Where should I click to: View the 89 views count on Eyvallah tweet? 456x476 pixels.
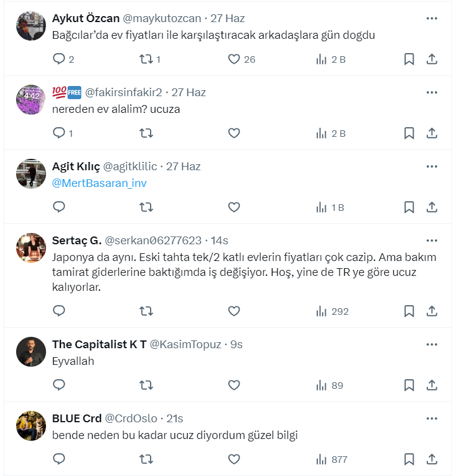[330, 385]
